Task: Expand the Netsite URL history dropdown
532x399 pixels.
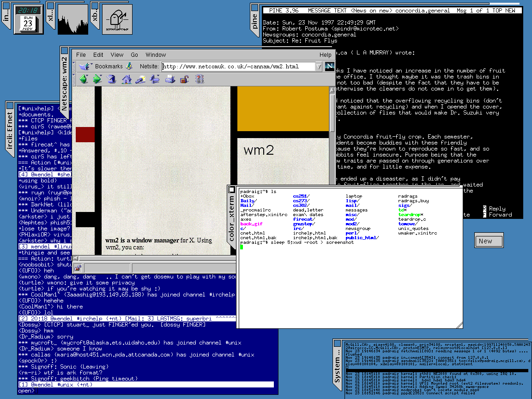Action: 319,66
